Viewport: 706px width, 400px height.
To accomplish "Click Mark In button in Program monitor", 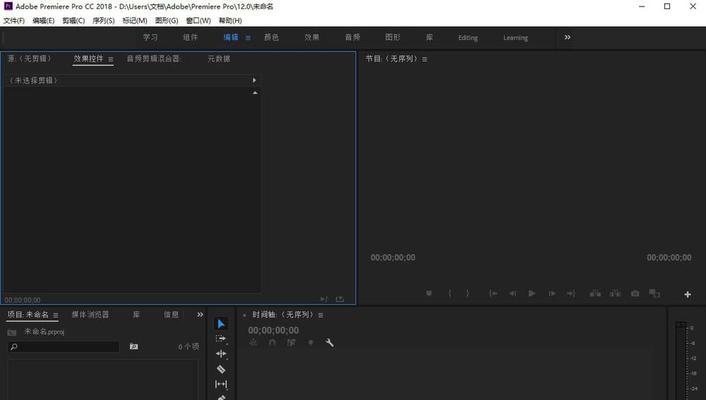I will (449, 293).
